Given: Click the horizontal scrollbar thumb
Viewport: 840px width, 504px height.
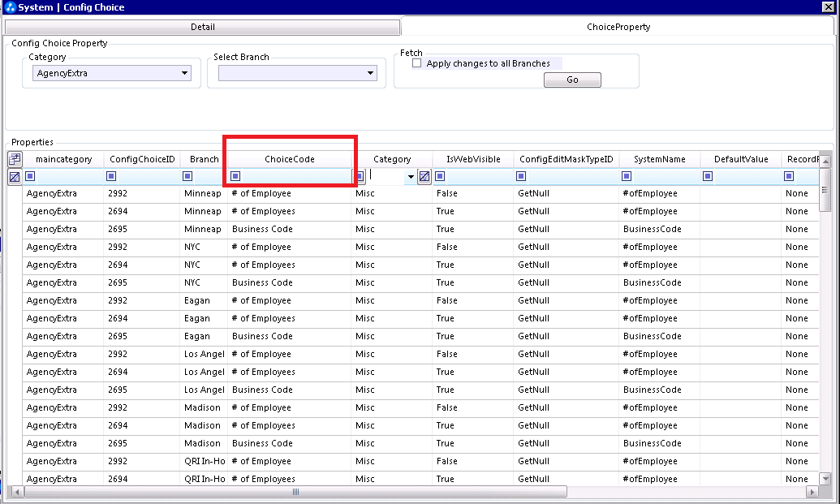Looking at the screenshot, I should pos(295,492).
